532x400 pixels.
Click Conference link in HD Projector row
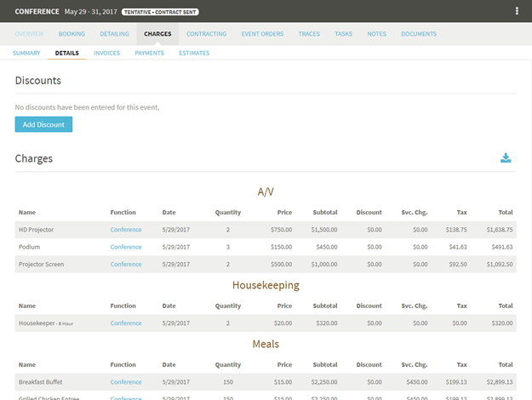(x=126, y=230)
